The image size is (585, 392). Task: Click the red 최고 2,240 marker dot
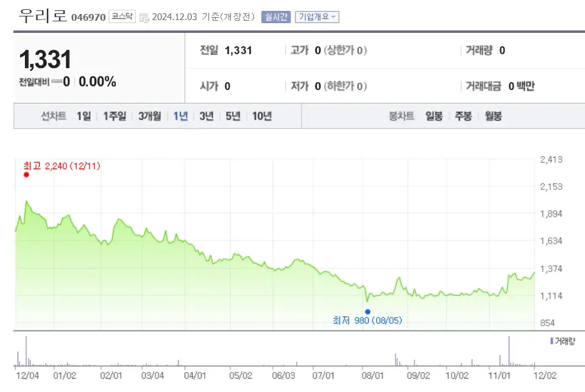pyautogui.click(x=26, y=173)
